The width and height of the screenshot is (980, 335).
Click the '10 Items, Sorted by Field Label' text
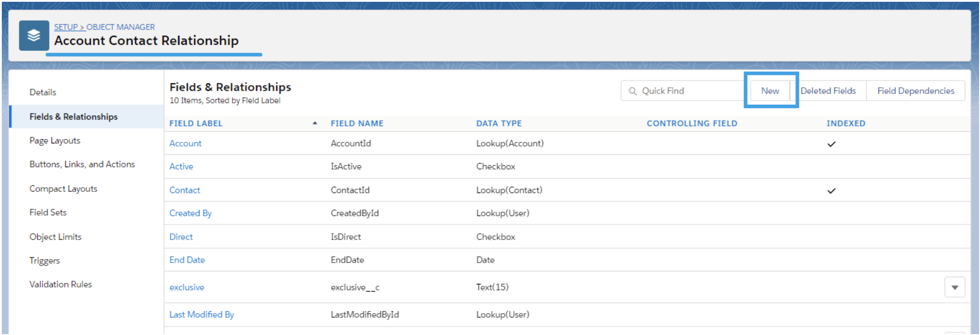[x=225, y=100]
